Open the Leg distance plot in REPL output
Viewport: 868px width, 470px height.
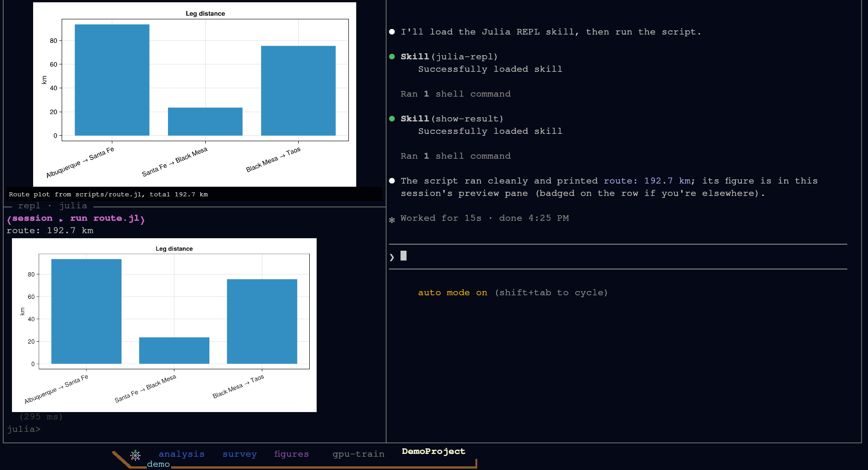164,325
